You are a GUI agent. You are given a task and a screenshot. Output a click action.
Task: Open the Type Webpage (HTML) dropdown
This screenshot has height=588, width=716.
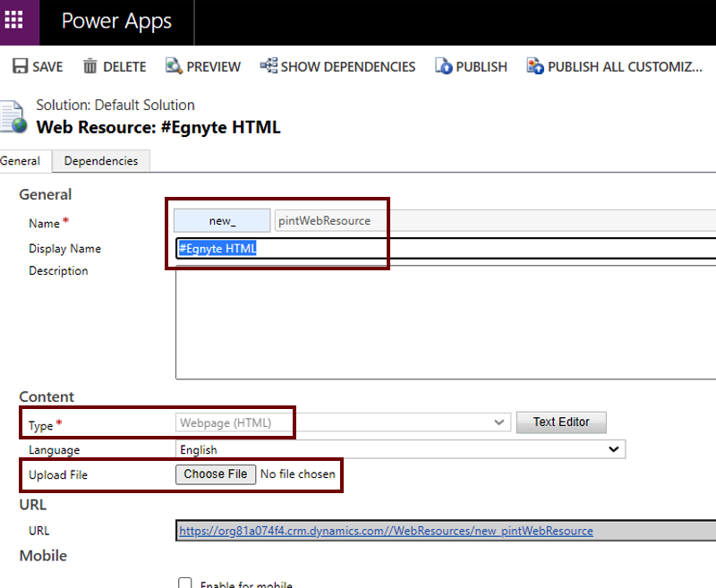[343, 422]
